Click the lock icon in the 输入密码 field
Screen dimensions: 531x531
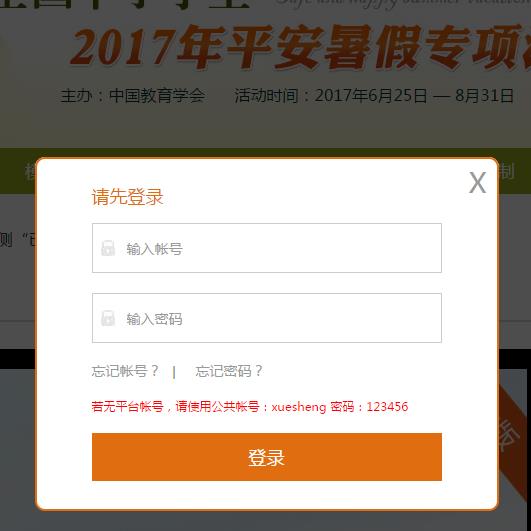click(x=108, y=318)
